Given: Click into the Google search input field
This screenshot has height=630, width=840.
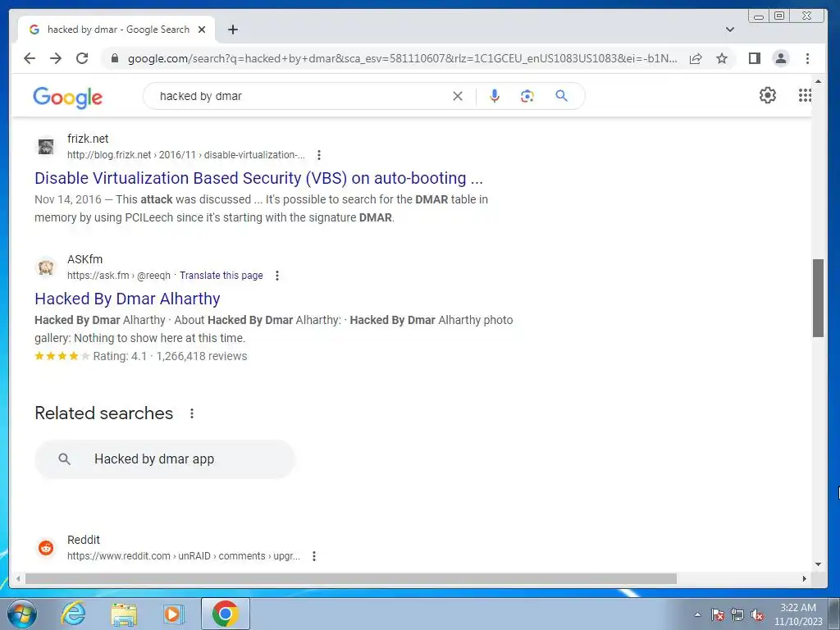Looking at the screenshot, I should tap(300, 96).
